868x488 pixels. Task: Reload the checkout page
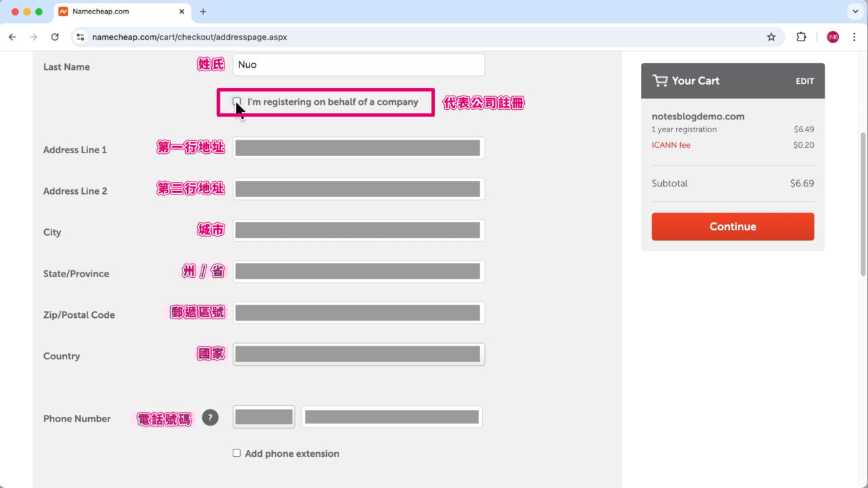(55, 37)
